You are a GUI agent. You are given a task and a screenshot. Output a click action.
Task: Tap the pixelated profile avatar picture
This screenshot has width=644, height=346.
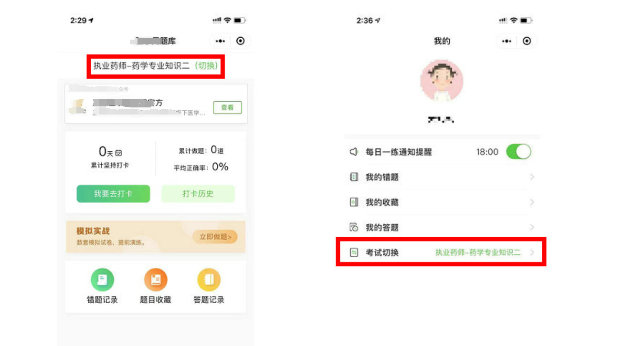pos(442,81)
